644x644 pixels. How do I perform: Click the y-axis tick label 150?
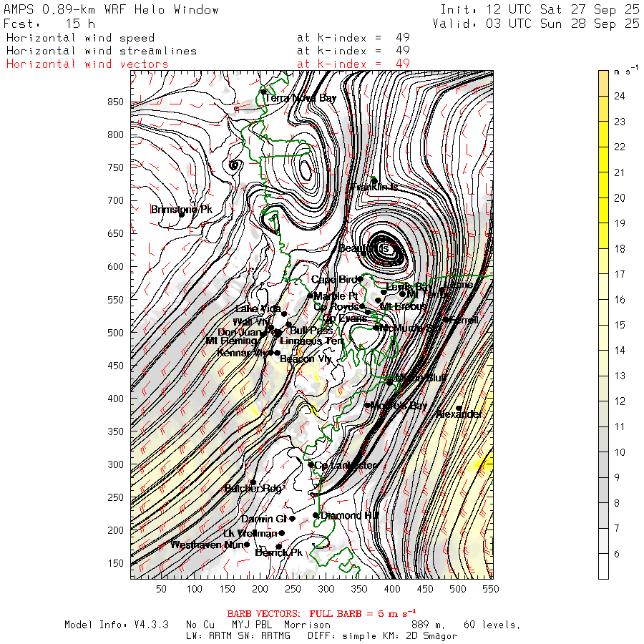[x=115, y=563]
